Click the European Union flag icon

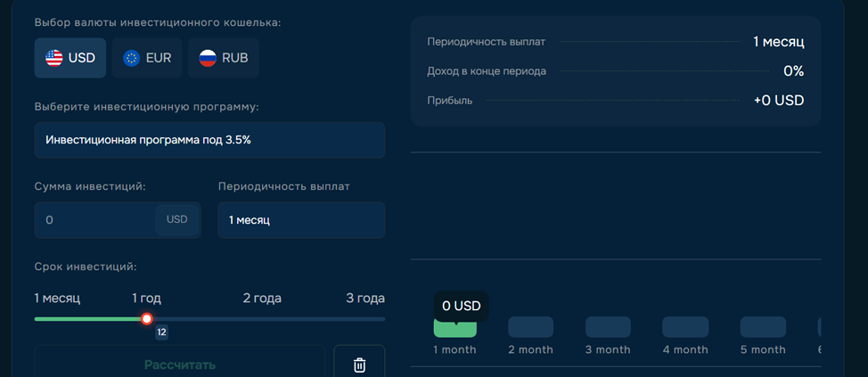(x=132, y=58)
